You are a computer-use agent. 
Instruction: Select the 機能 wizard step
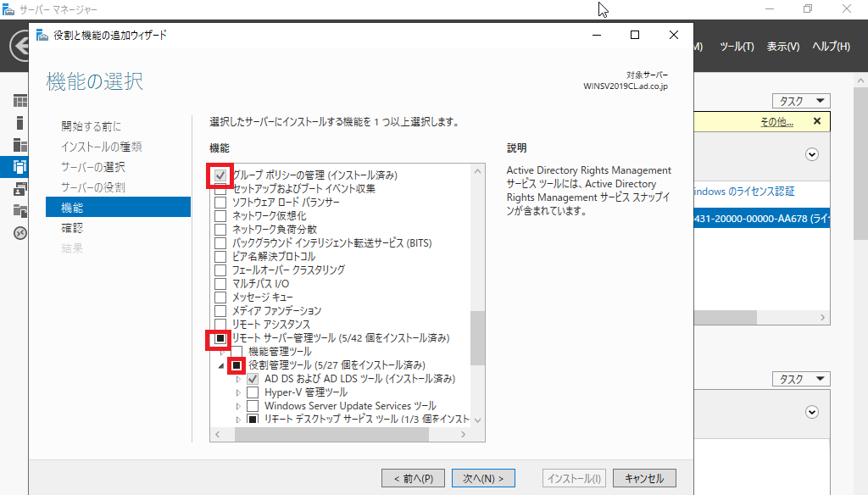[118, 207]
